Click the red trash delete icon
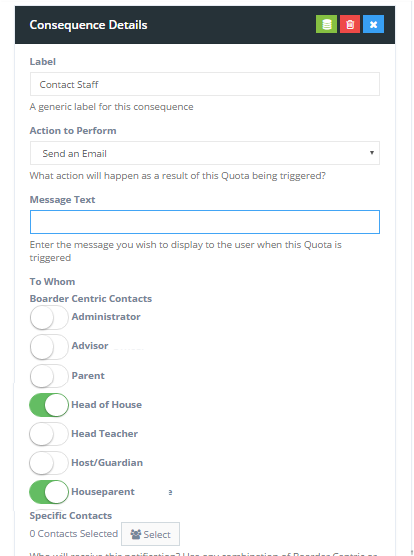The height and width of the screenshot is (556, 414). [x=350, y=24]
